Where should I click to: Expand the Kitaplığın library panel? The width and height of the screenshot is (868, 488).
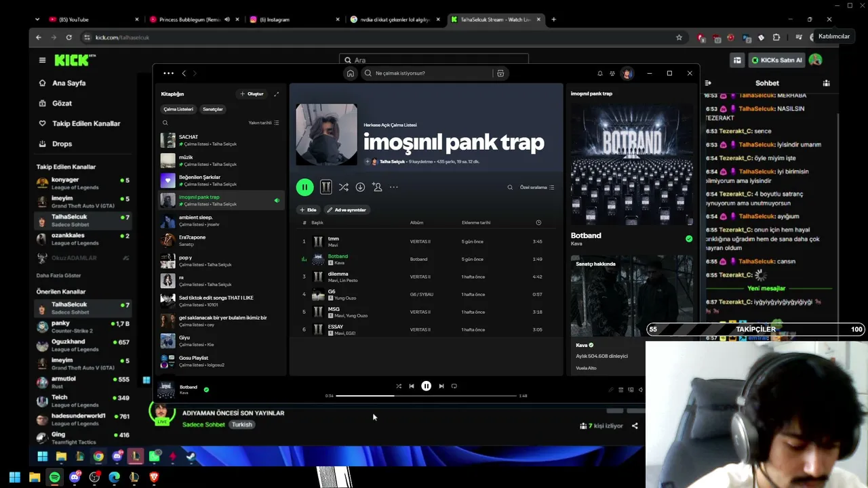(x=276, y=94)
